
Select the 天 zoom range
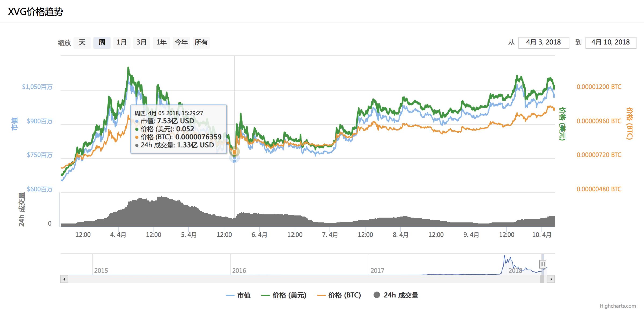82,43
